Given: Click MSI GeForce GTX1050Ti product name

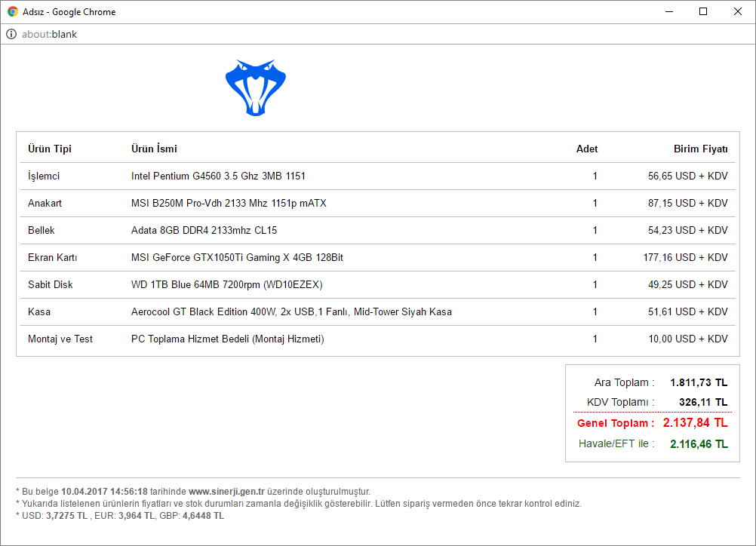Looking at the screenshot, I should pyautogui.click(x=237, y=257).
